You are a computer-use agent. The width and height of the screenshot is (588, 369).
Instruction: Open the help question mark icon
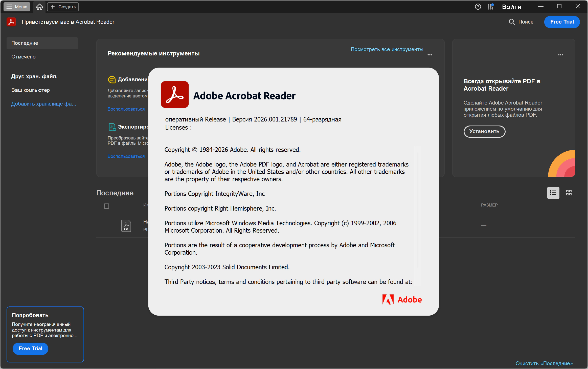(478, 7)
